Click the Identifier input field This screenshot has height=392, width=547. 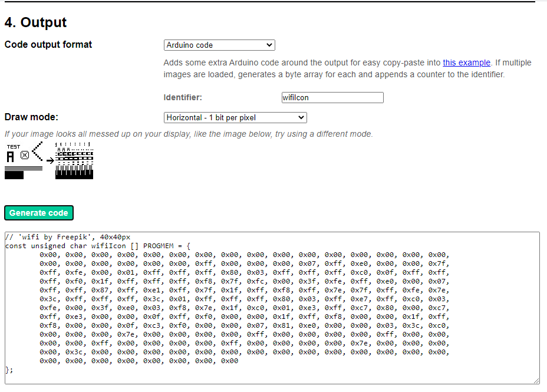click(x=332, y=98)
